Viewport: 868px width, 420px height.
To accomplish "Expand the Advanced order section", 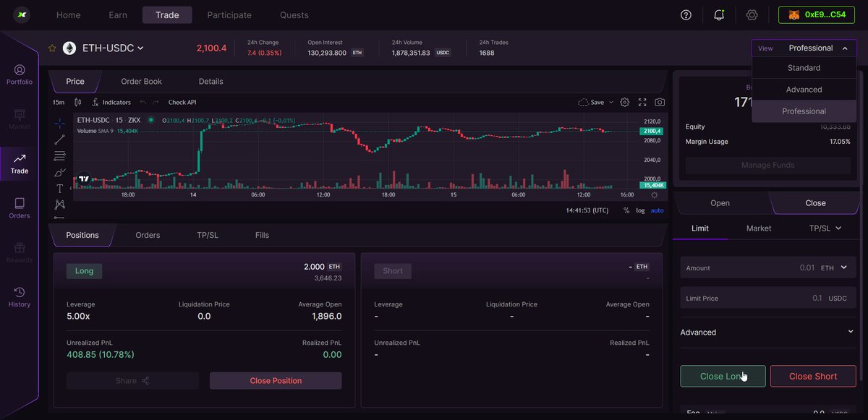I will click(x=768, y=333).
